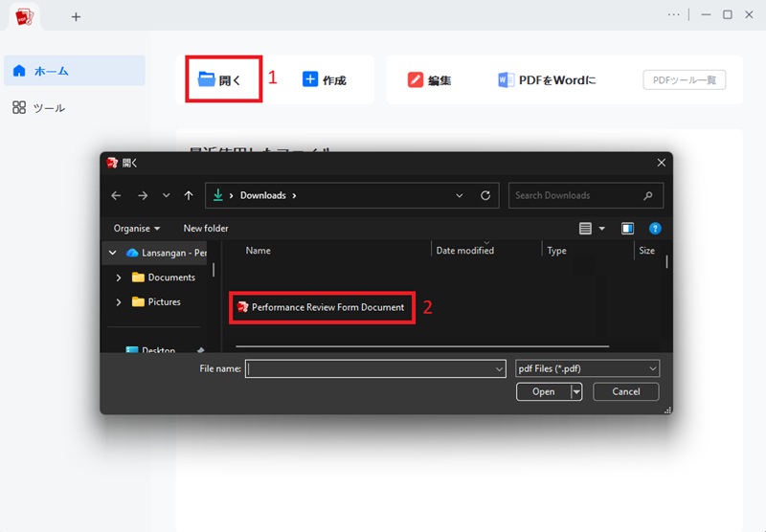766x532 pixels.
Task: Go up one folder level
Action: tap(189, 196)
